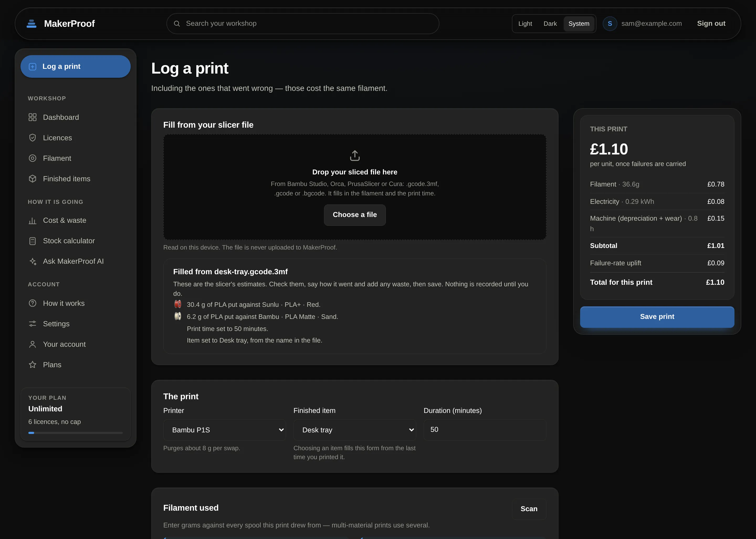Navigate to Settings
Image resolution: width=756 pixels, height=539 pixels.
pyautogui.click(x=76, y=324)
